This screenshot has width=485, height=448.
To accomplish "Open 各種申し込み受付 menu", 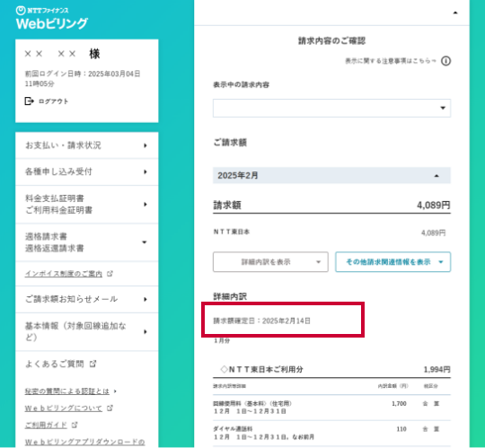I will [x=86, y=171].
